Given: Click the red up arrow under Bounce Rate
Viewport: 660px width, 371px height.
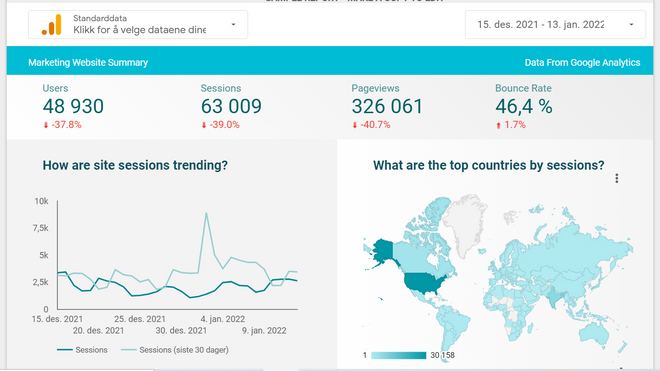Looking at the screenshot, I should pos(498,125).
